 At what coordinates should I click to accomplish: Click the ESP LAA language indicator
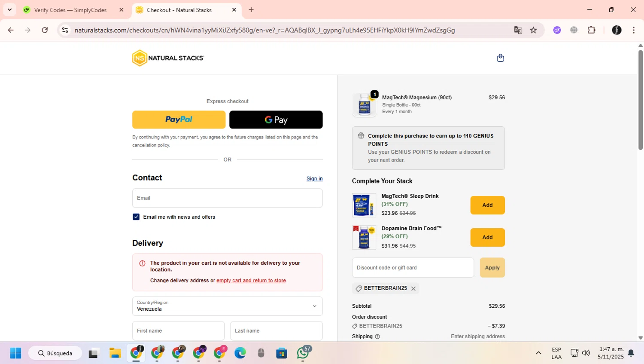click(556, 353)
